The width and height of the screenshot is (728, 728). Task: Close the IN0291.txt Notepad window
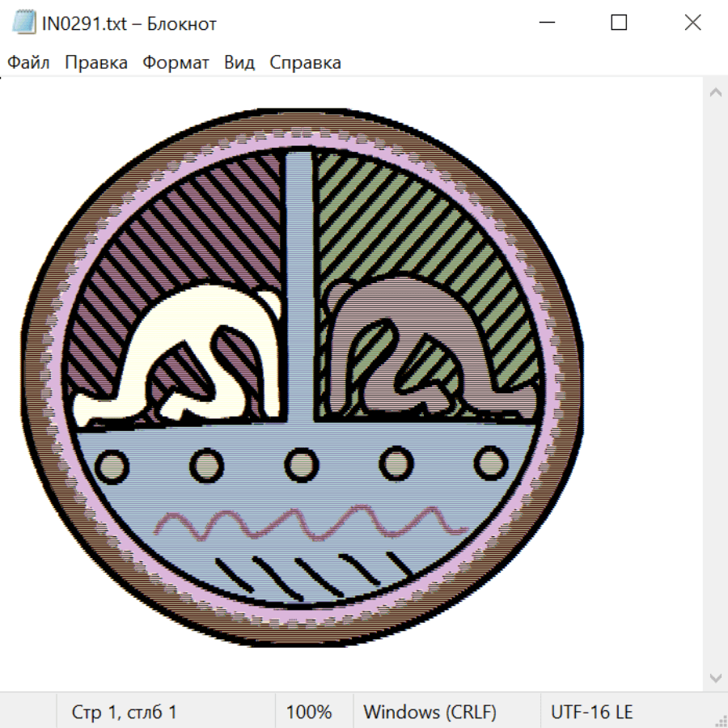click(692, 23)
